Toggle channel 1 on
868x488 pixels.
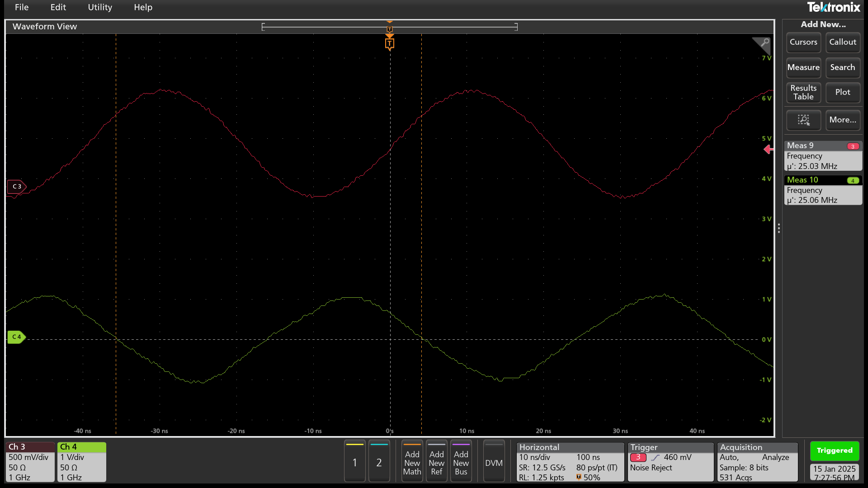click(355, 461)
